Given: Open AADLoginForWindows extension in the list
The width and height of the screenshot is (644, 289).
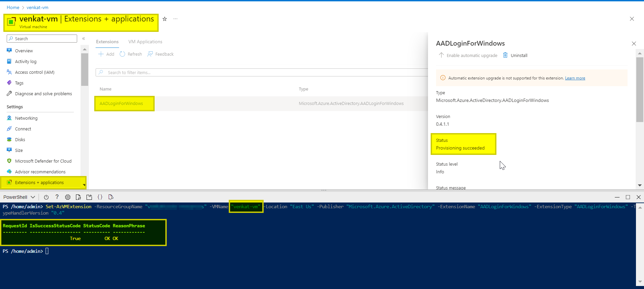Looking at the screenshot, I should coord(121,103).
